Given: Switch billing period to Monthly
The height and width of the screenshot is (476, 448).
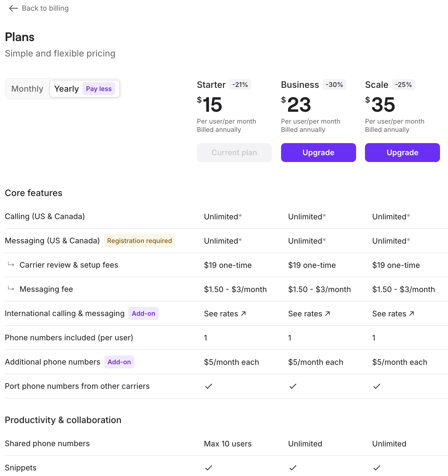Looking at the screenshot, I should click(x=27, y=89).
